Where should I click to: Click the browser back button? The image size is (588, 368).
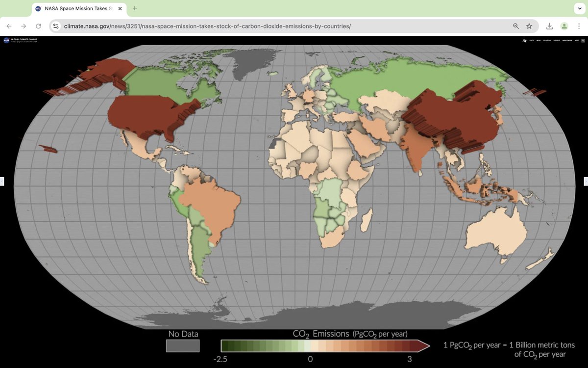click(x=9, y=26)
